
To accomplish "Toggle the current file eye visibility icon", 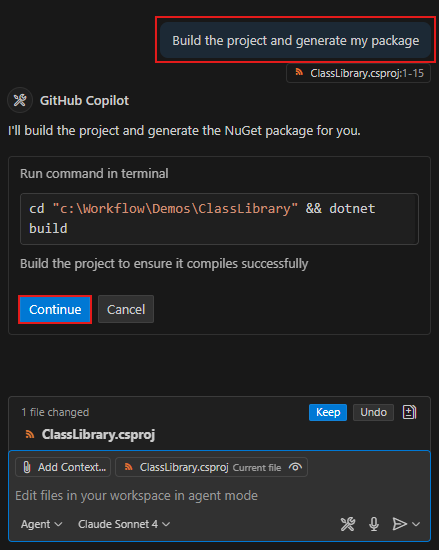I will (x=295, y=467).
